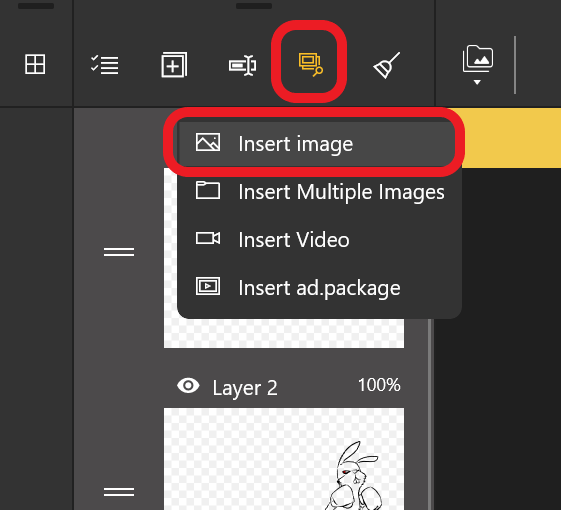This screenshot has height=510, width=561.
Task: Click the four-square grid view icon
Action: click(35, 64)
